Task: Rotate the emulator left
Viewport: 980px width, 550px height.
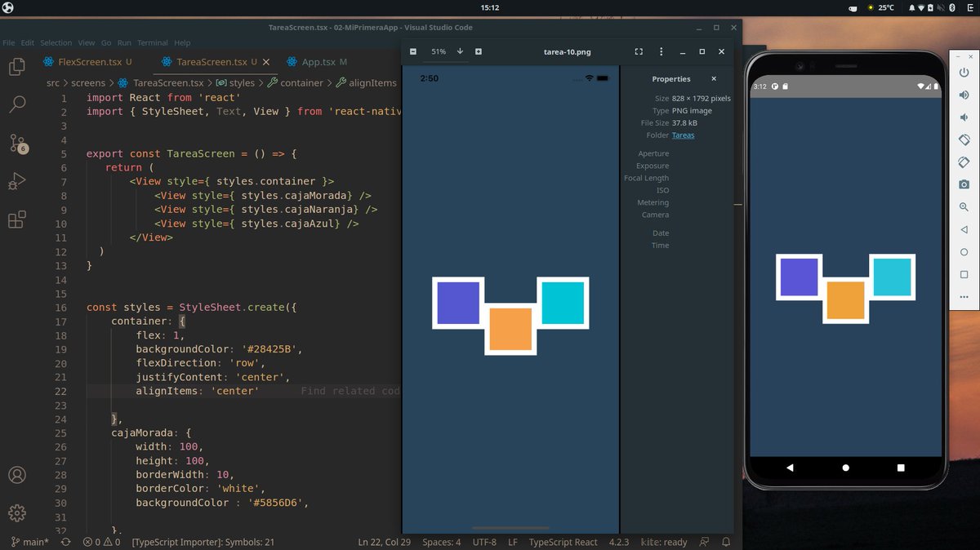Action: click(x=964, y=140)
